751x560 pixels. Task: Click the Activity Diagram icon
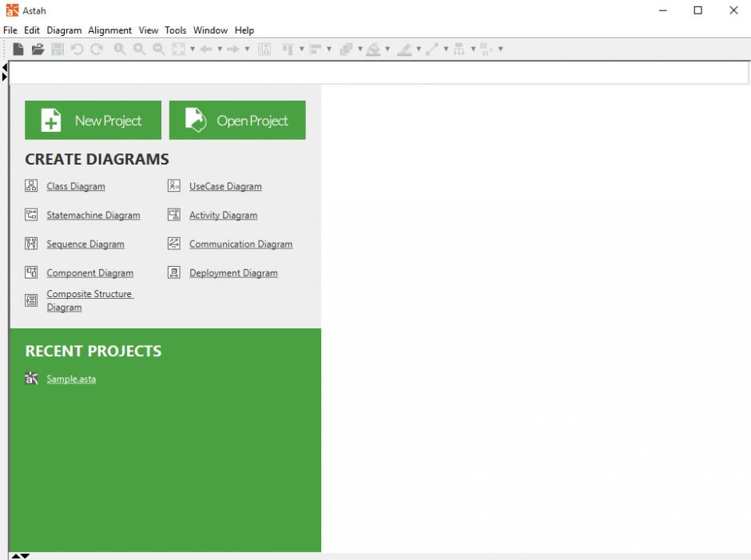[x=174, y=215]
